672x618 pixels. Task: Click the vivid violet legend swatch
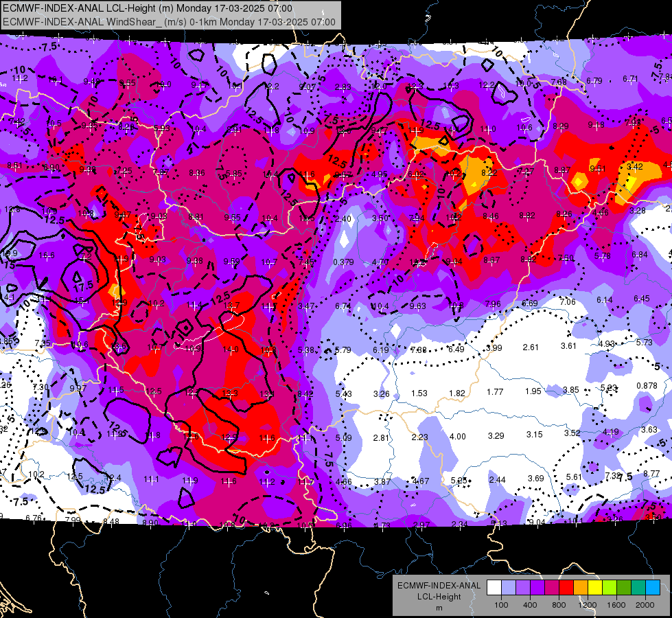[x=537, y=588]
